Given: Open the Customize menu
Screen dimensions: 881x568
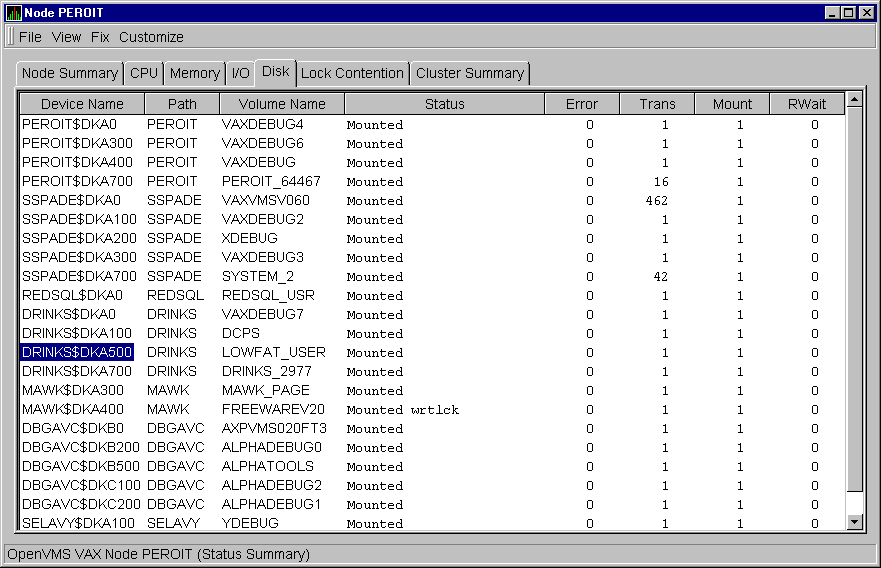Looking at the screenshot, I should (151, 37).
